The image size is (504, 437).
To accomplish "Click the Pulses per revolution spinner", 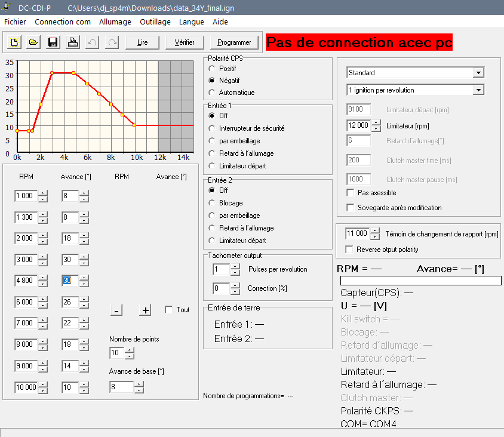I will tap(235, 269).
